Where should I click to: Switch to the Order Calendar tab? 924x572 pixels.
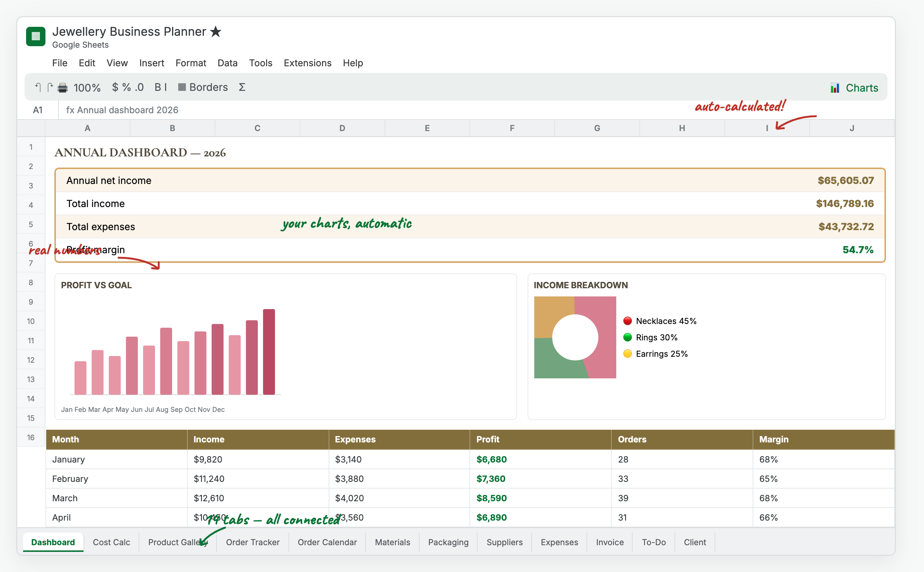(x=327, y=542)
